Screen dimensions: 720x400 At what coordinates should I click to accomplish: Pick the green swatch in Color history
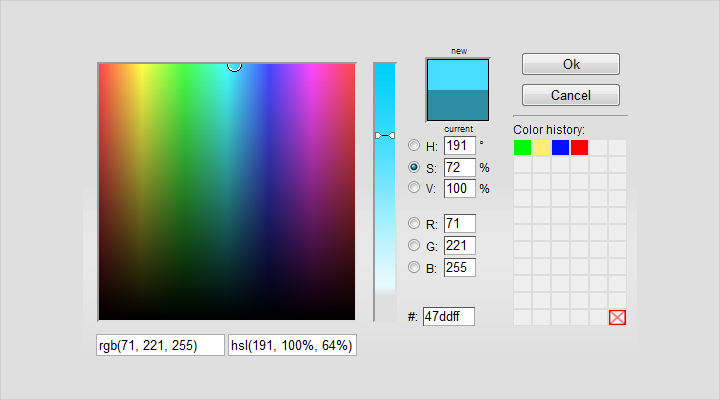tap(522, 148)
